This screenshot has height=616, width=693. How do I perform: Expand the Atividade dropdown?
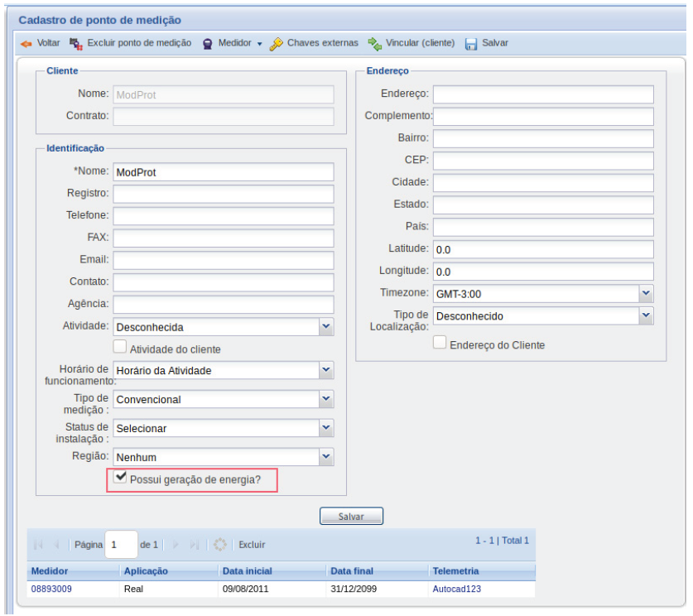(326, 327)
